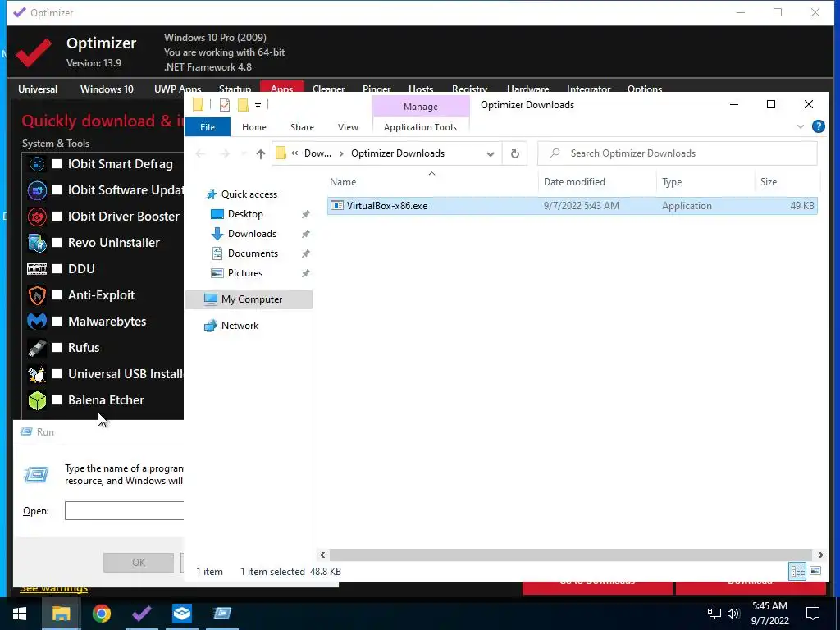The image size is (840, 630).
Task: Open the Home ribbon tab
Action: click(254, 127)
